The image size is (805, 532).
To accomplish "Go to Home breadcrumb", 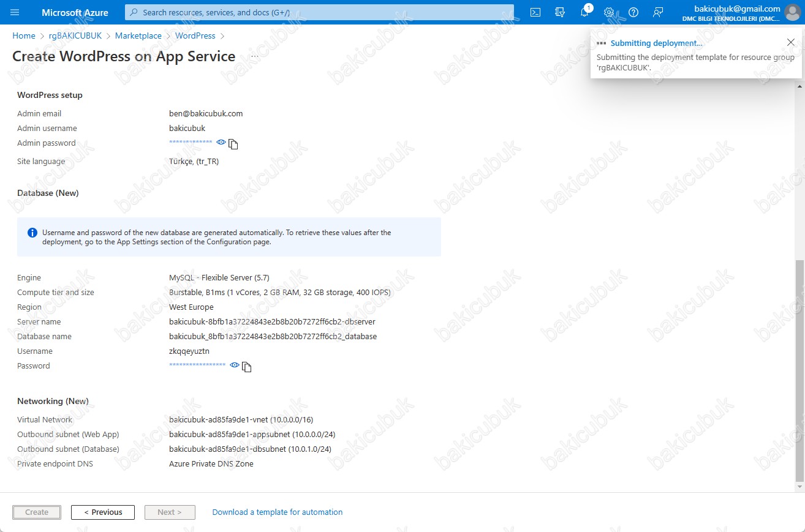I will (x=24, y=36).
